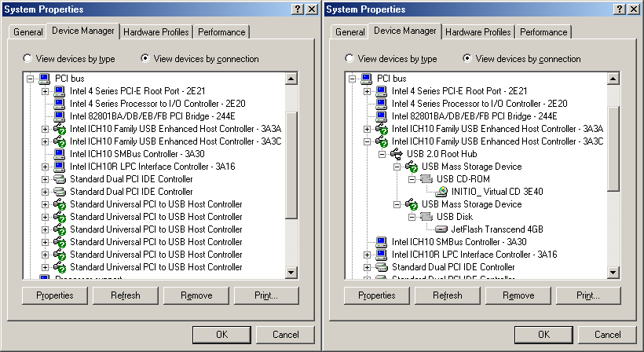
Task: Click the Properties button in right window
Action: 376,295
